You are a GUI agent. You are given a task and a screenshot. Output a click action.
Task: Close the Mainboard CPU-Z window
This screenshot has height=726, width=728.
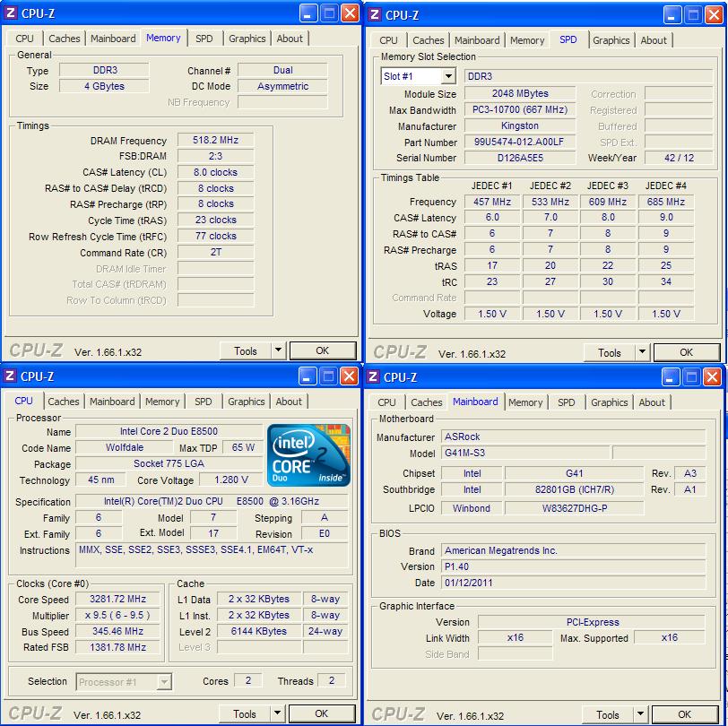(x=712, y=377)
